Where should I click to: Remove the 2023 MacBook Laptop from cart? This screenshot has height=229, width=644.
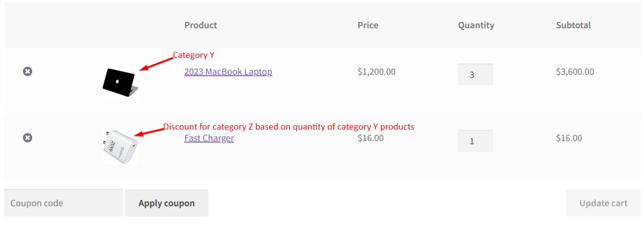(x=28, y=72)
